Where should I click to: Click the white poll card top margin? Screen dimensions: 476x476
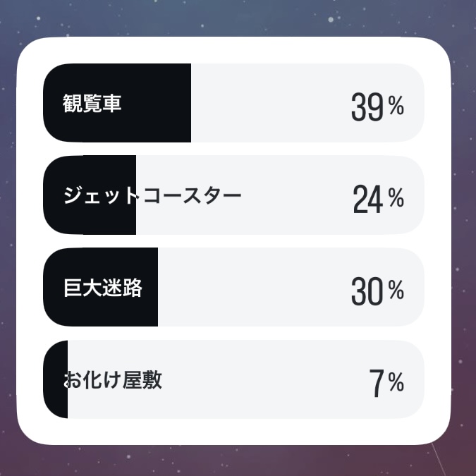233,50
